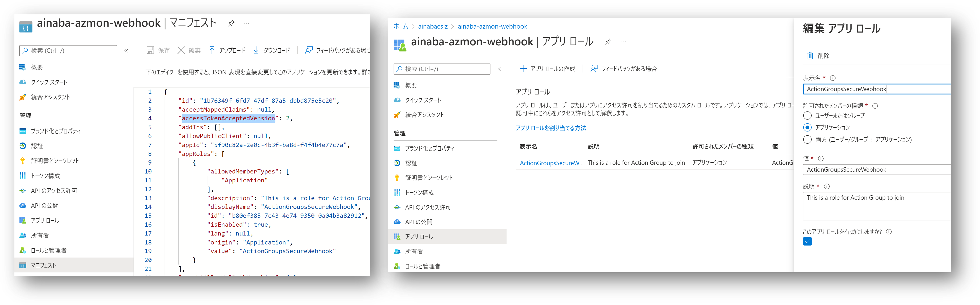The image size is (980, 305).
Task: Select 両方 (ユーザー/グループ + アプリケーション) radio
Action: 807,139
